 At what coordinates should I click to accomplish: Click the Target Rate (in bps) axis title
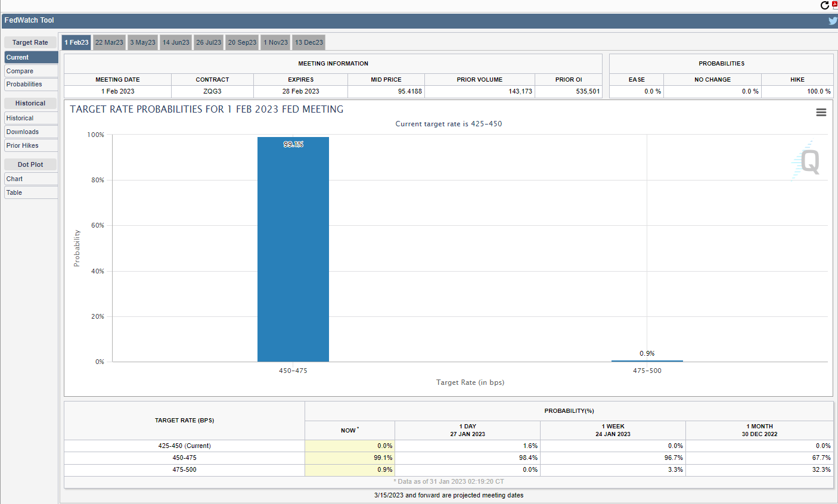coord(470,382)
